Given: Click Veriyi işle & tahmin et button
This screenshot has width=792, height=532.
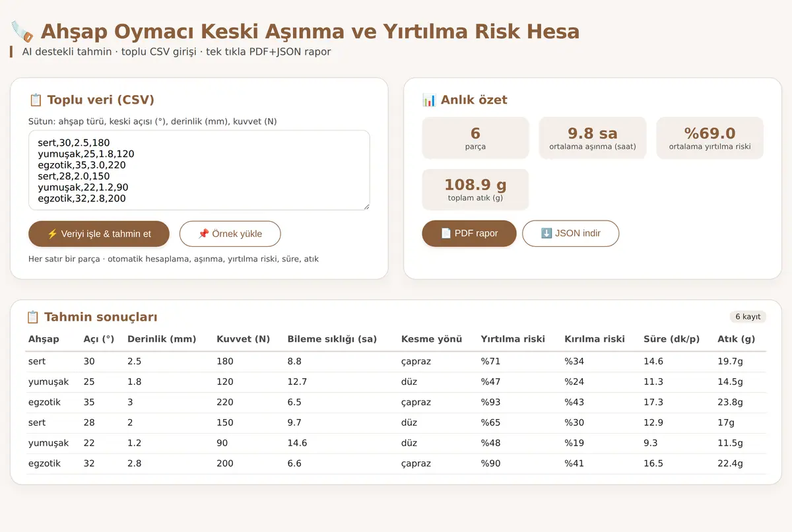Looking at the screenshot, I should coord(99,234).
